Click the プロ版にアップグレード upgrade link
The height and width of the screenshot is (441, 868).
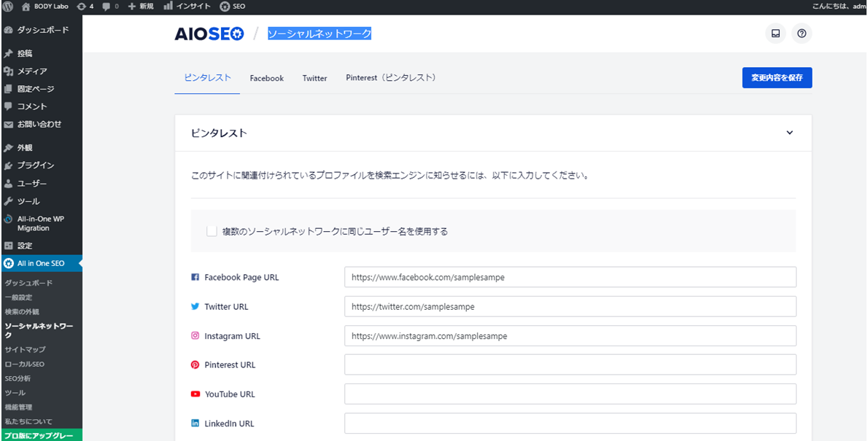pyautogui.click(x=41, y=435)
